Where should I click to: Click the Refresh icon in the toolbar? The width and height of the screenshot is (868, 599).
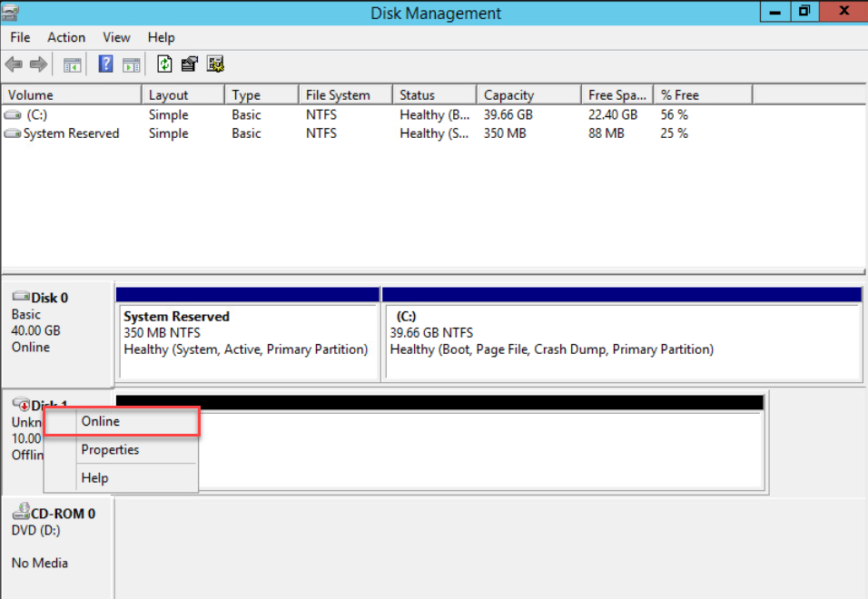click(165, 64)
